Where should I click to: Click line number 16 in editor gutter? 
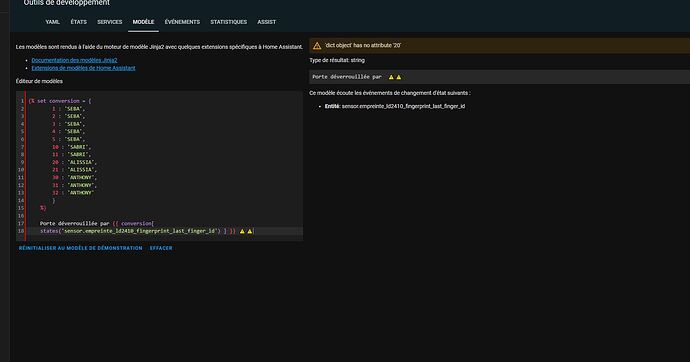pyautogui.click(x=21, y=216)
